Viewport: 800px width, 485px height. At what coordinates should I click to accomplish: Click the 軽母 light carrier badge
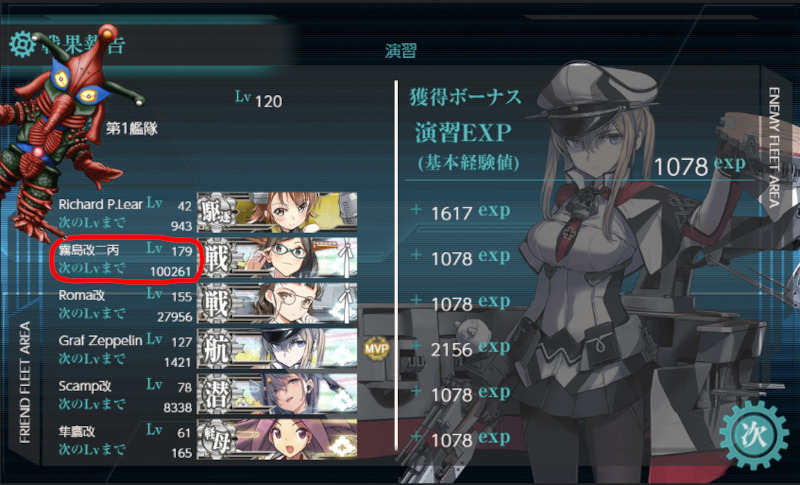pyautogui.click(x=216, y=438)
